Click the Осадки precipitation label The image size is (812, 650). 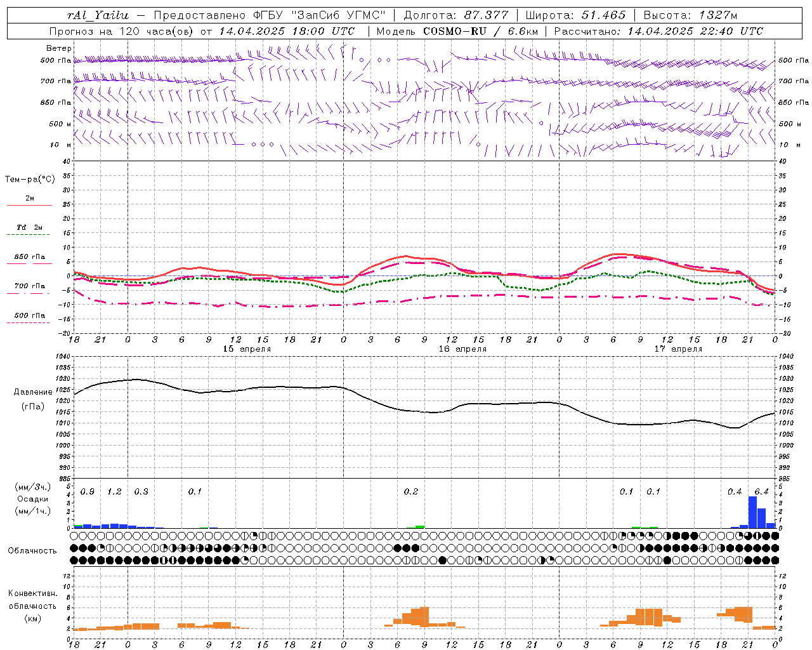[x=33, y=499]
